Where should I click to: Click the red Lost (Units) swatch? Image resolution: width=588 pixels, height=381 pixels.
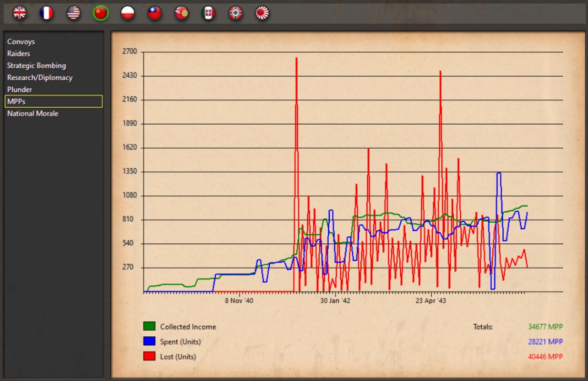(149, 356)
